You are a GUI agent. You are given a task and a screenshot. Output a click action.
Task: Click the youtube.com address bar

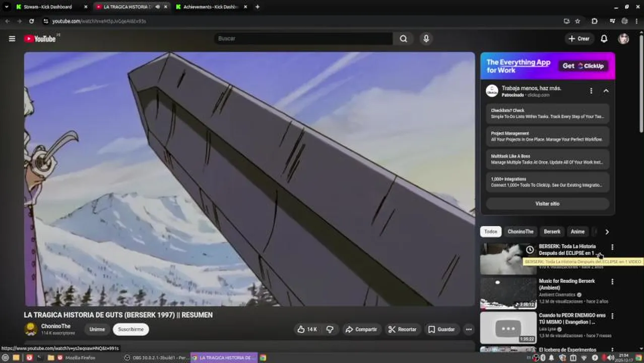click(302, 21)
